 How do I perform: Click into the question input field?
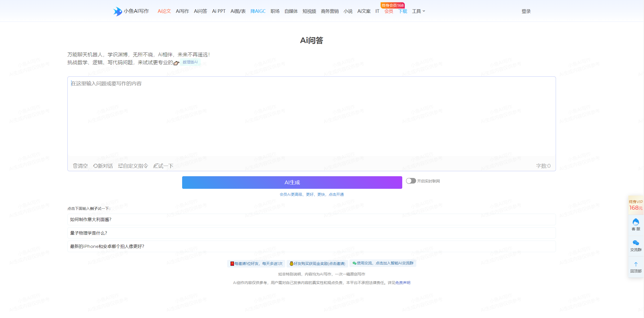point(312,119)
